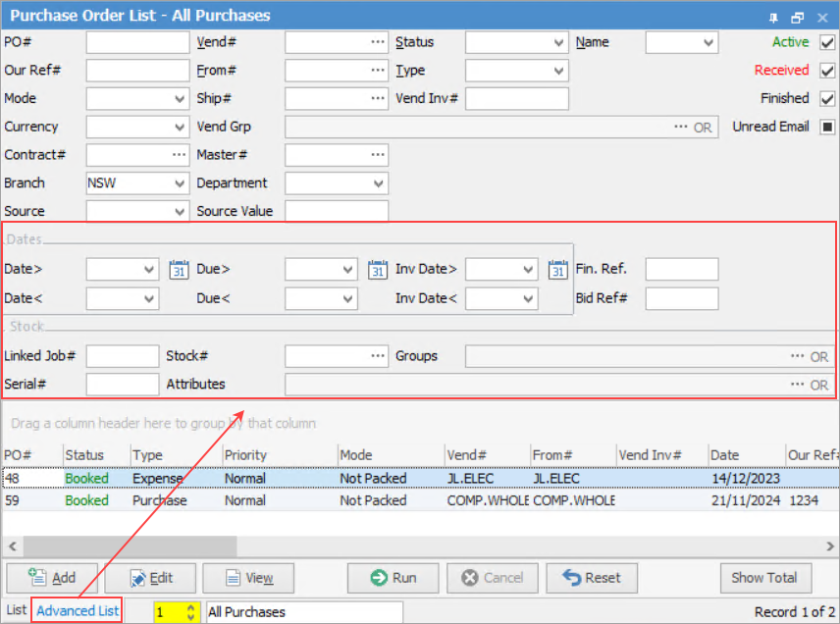
Task: Toggle OR for the Vend Grp filter
Action: tap(703, 128)
